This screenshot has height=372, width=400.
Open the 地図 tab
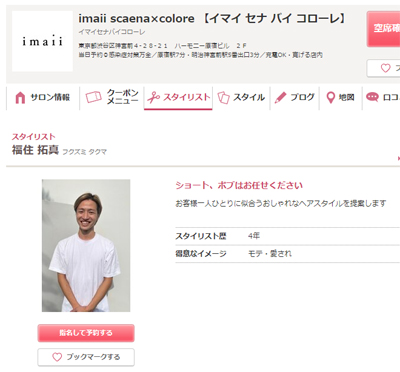(341, 97)
